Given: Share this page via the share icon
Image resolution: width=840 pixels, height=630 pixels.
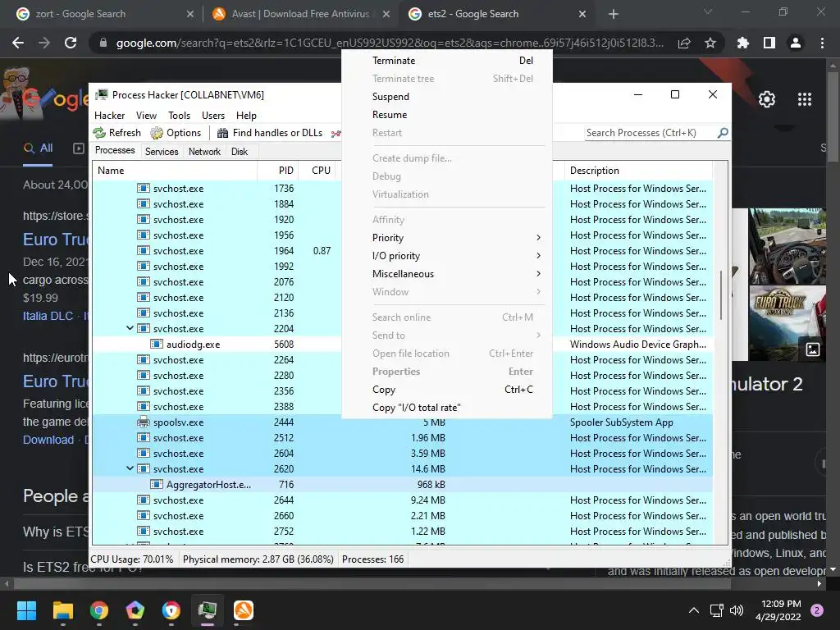Looking at the screenshot, I should click(x=684, y=43).
